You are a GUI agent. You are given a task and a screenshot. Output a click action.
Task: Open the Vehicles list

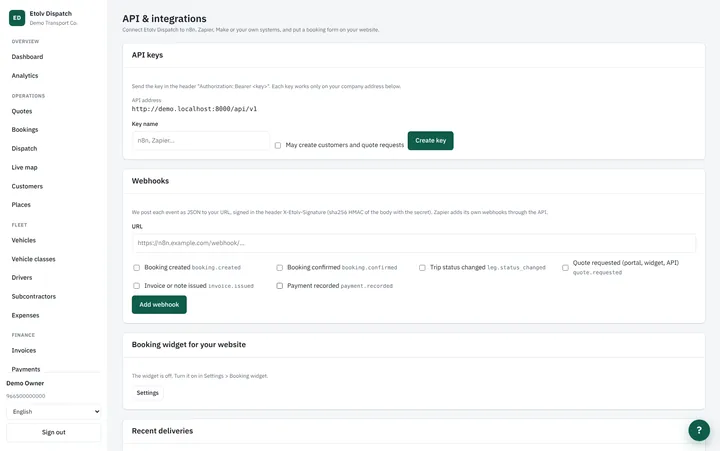tap(23, 240)
